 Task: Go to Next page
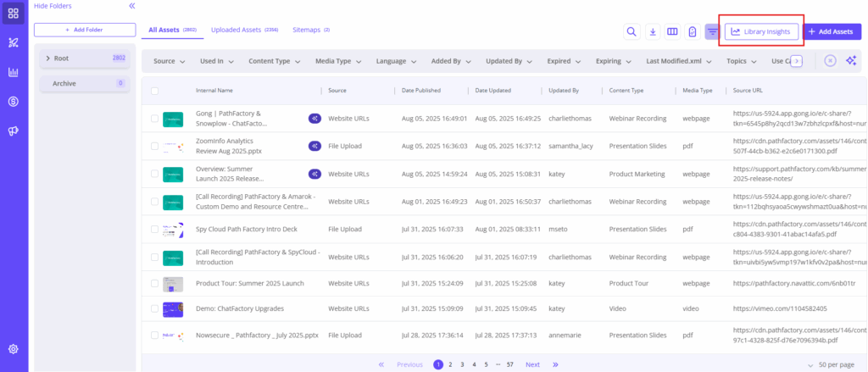click(x=532, y=365)
